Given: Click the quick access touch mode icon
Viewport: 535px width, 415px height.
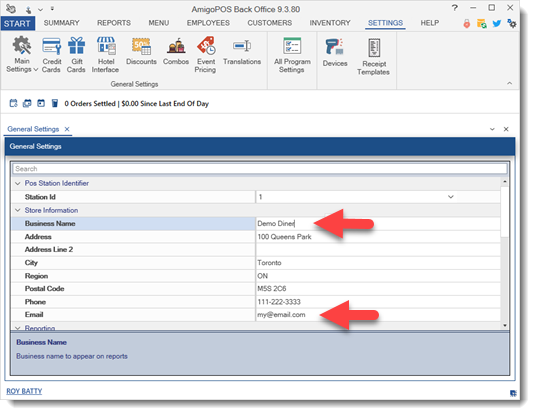Looking at the screenshot, I should 29,9.
